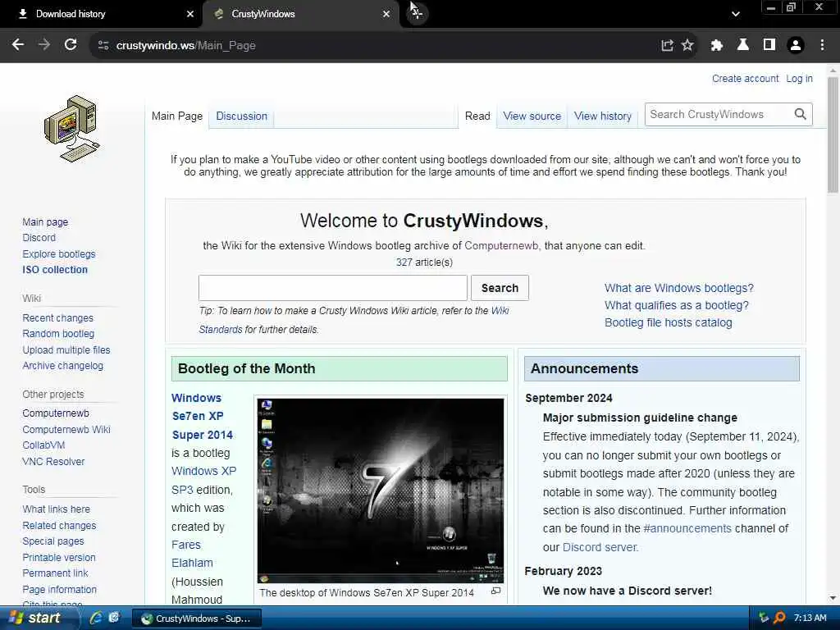Open Bootleg file hosts catalog link
The image size is (840, 630).
point(668,322)
